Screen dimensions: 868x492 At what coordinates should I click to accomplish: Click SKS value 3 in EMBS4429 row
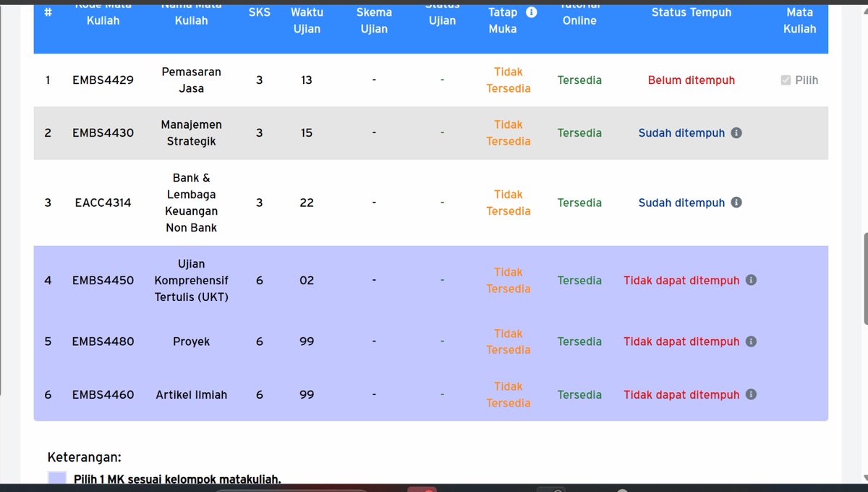260,80
